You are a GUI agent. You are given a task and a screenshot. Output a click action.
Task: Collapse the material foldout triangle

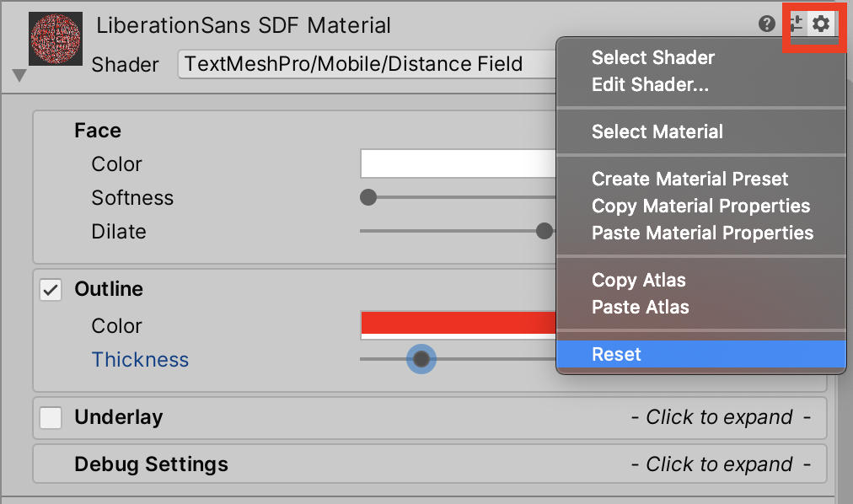tap(19, 77)
